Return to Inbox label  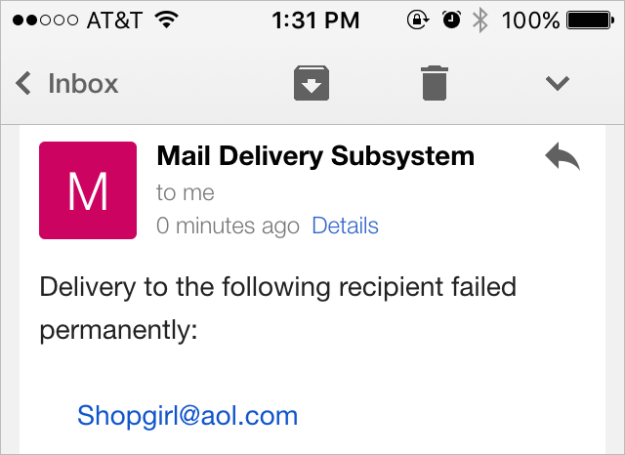(83, 84)
